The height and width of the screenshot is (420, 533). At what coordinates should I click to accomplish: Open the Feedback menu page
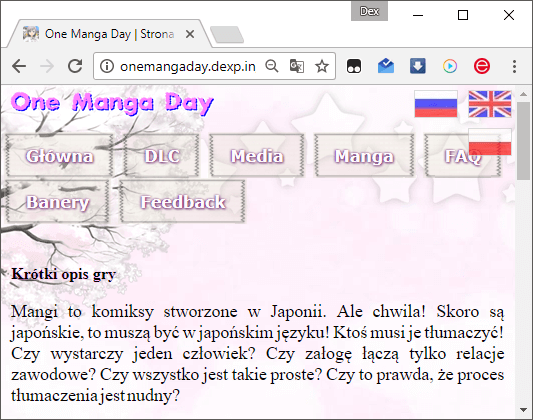pyautogui.click(x=183, y=202)
